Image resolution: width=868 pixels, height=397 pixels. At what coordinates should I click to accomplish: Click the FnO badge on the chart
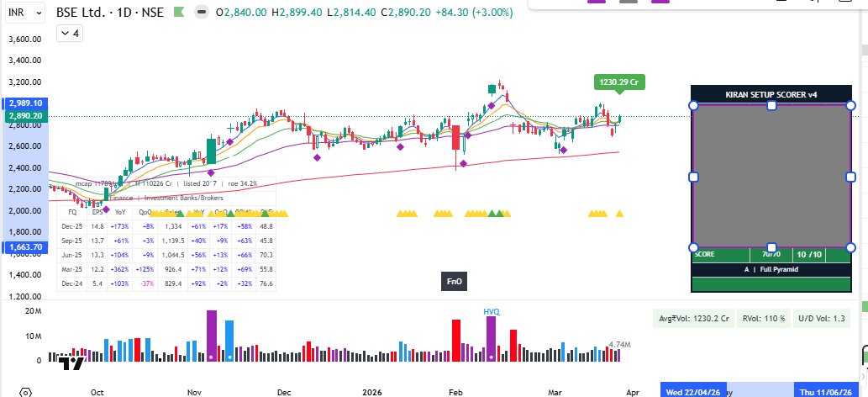(454, 281)
